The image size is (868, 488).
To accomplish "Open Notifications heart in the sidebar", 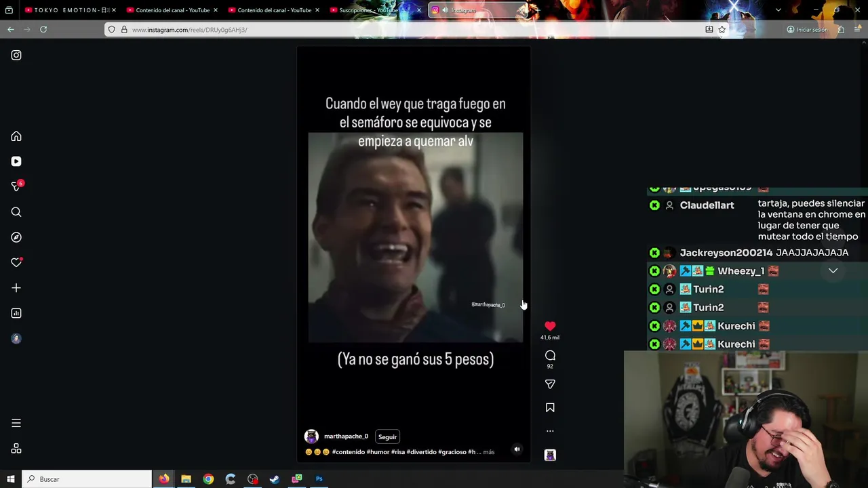I will pos(16,262).
